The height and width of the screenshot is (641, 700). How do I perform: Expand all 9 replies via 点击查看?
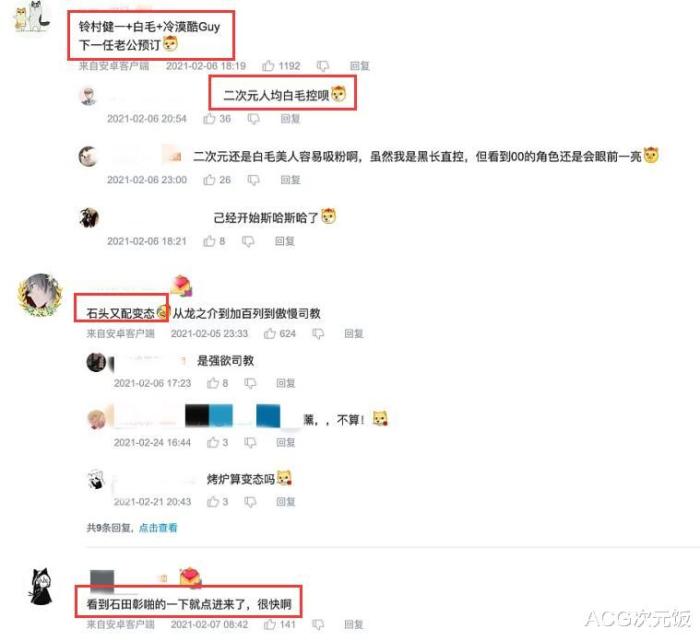click(x=158, y=528)
